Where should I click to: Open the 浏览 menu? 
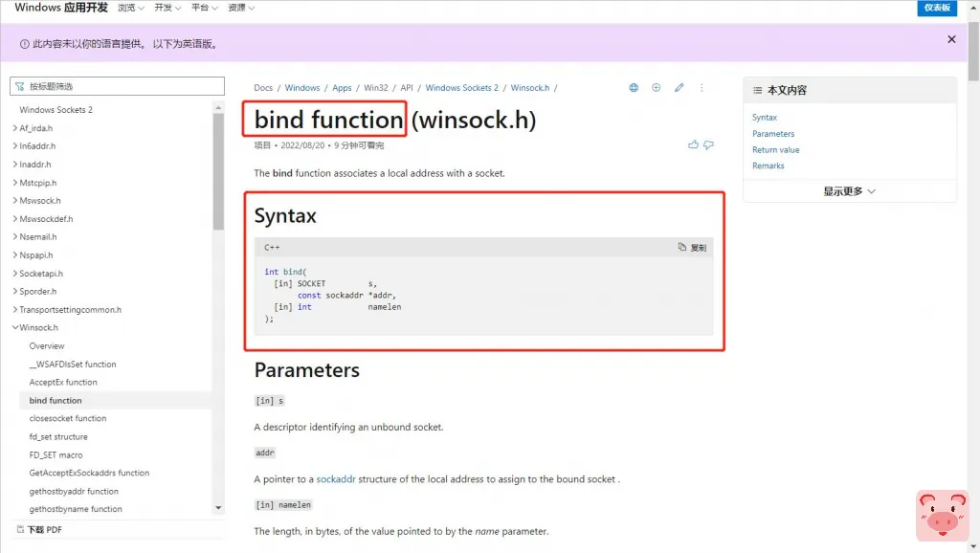[x=131, y=8]
